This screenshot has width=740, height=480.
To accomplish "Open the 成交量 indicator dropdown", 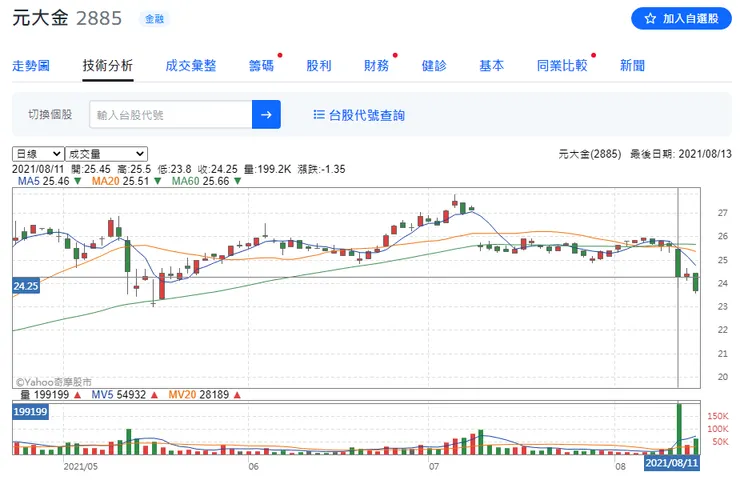I will coord(106,154).
